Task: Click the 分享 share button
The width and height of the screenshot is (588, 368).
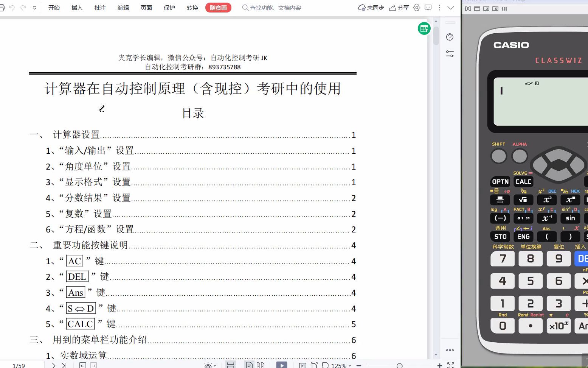Action: coord(399,8)
